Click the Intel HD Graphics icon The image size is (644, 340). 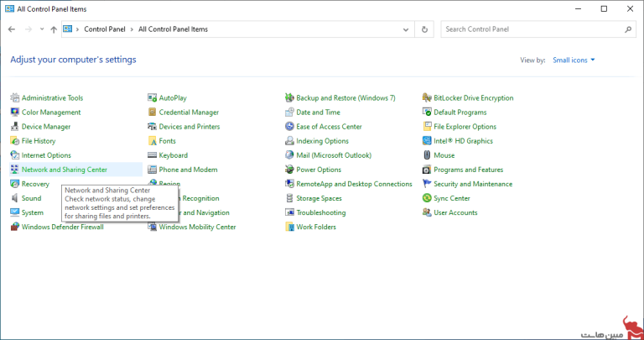click(x=428, y=141)
